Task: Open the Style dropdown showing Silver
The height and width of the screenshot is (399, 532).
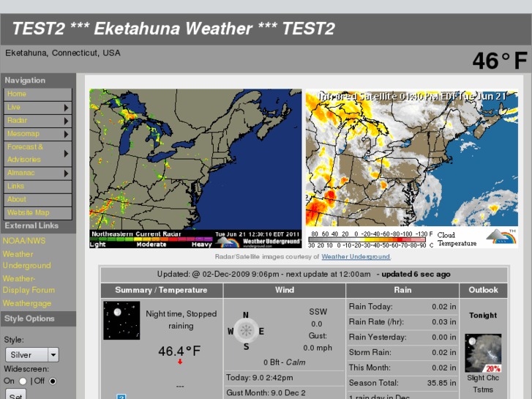Action: click(32, 355)
